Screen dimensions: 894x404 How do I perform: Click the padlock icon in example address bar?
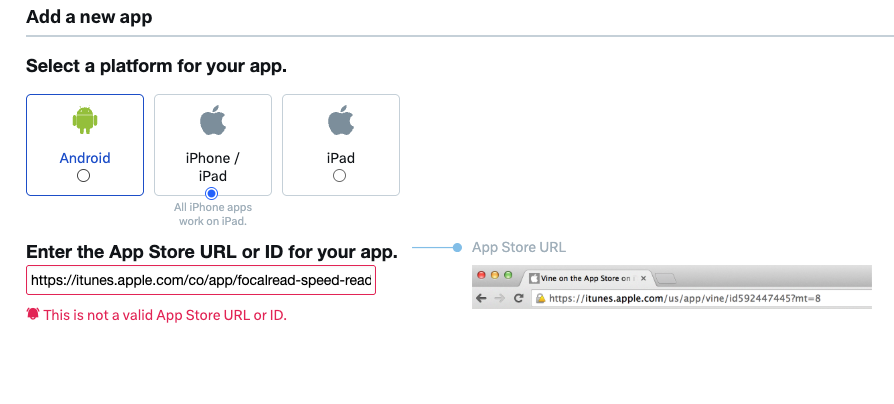541,298
